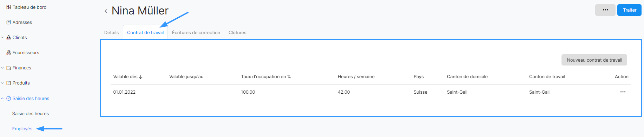Open the Écritures de correction tab
644x137 pixels.
[196, 32]
